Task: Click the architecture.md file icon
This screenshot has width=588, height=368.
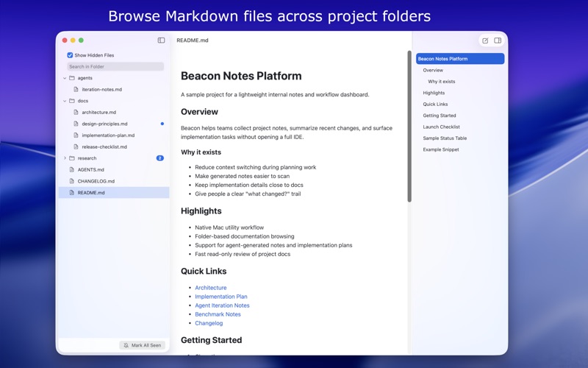Action: pyautogui.click(x=76, y=113)
